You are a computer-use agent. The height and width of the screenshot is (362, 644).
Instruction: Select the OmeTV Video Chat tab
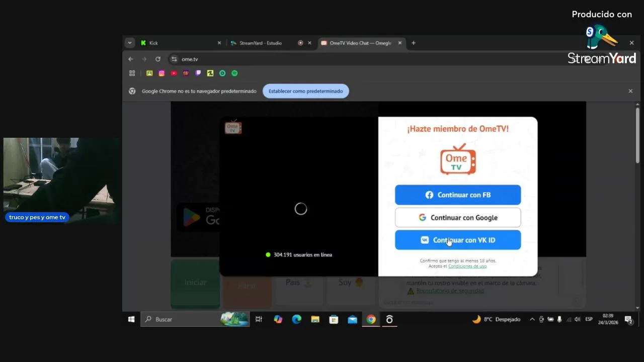coord(361,43)
